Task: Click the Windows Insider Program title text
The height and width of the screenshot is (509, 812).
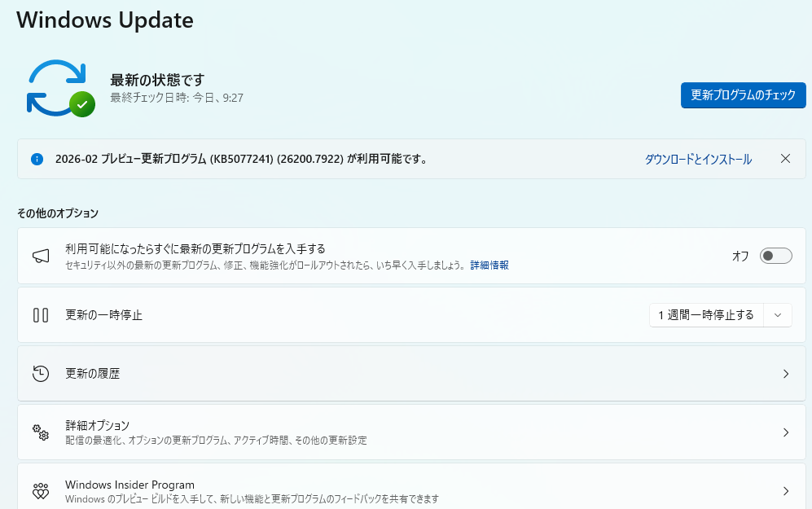Action: (x=129, y=485)
